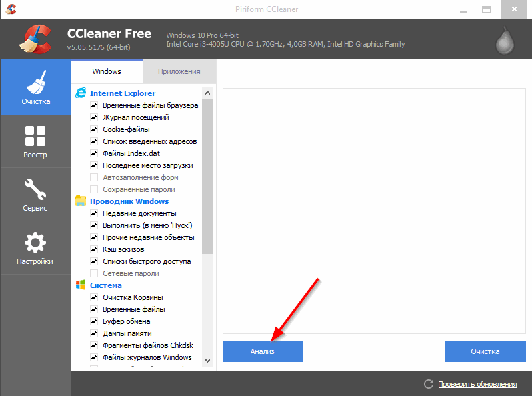Open the Проверить обновления link
The height and width of the screenshot is (396, 532).
click(477, 384)
